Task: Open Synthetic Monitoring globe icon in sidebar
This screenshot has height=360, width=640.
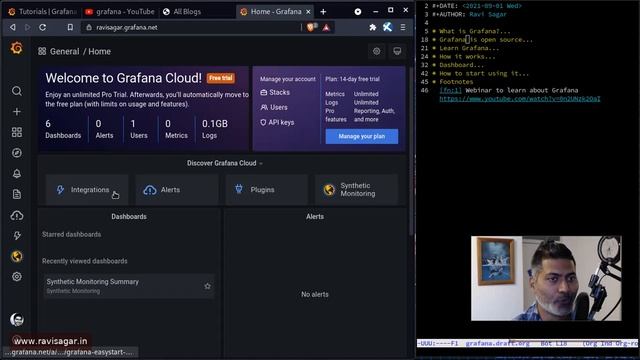Action: coord(17,256)
